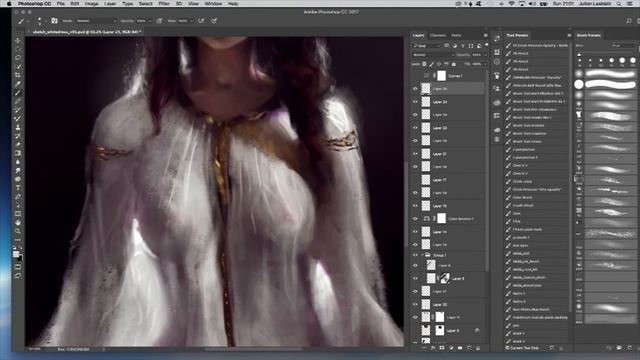Filter layers by adjustment layers icon
Viewport: 640px width, 360px height.
[455, 46]
